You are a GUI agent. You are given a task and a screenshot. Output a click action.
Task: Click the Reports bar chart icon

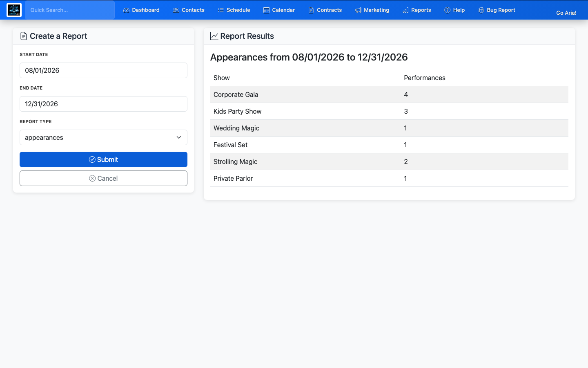point(405,10)
